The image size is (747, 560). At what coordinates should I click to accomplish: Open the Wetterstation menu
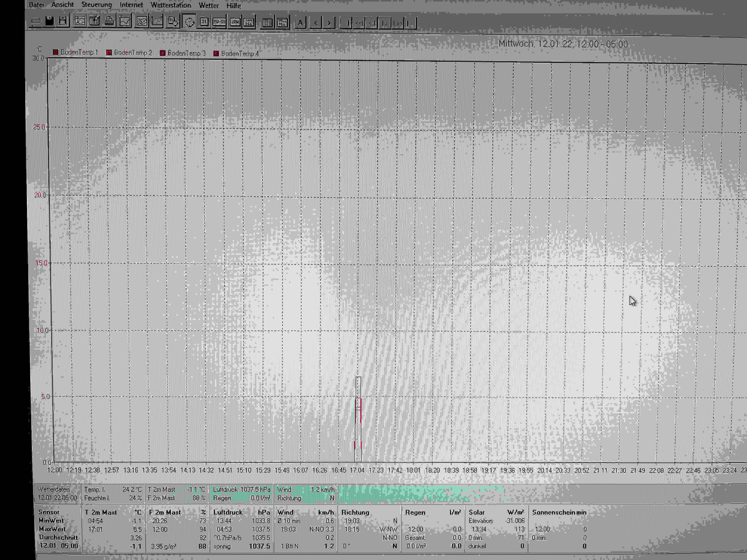[171, 5]
